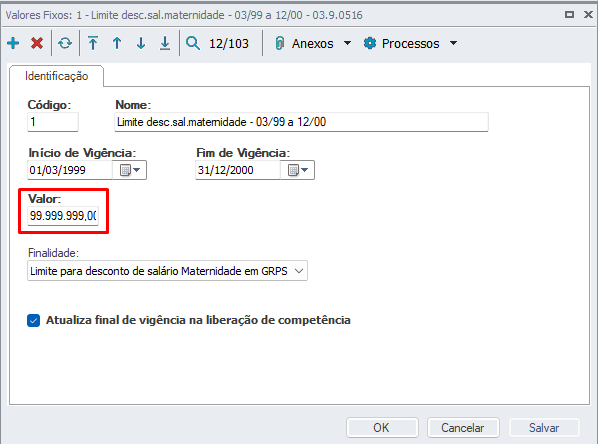The image size is (598, 444).
Task: Click the record counter 12/103
Action: pos(229,43)
